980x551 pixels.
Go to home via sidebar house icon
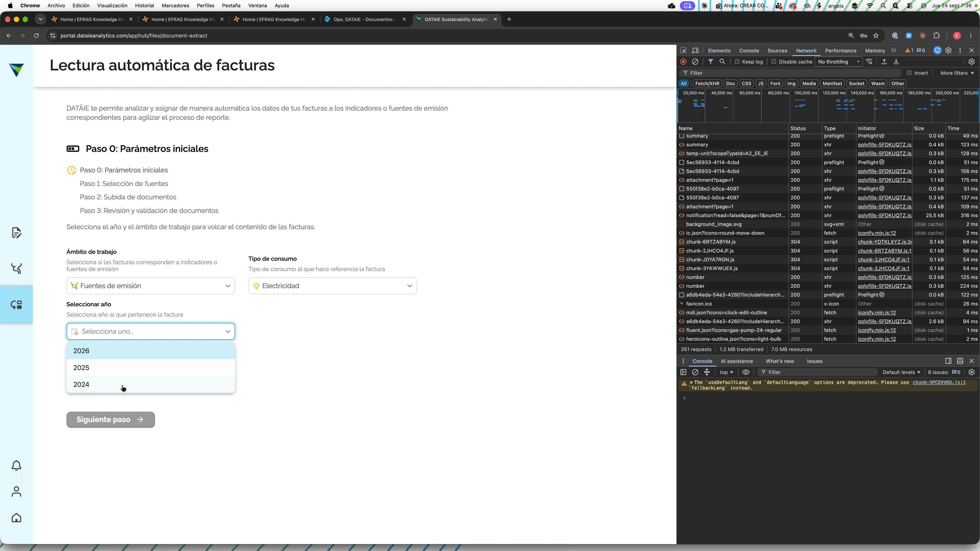[16, 518]
